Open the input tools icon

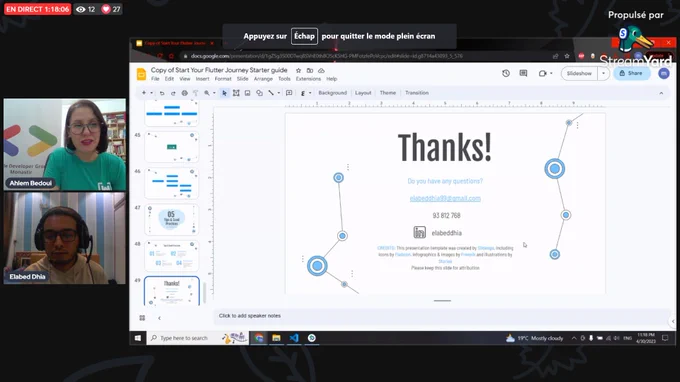point(303,93)
